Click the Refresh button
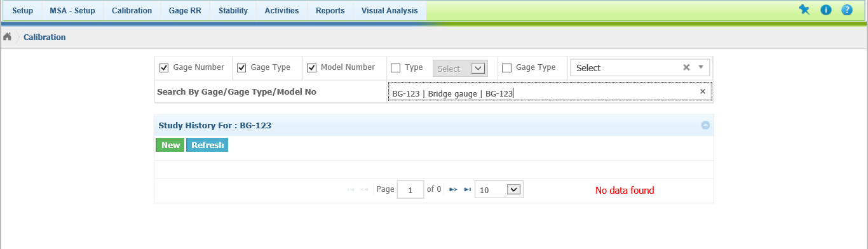The image size is (868, 249). click(x=207, y=145)
